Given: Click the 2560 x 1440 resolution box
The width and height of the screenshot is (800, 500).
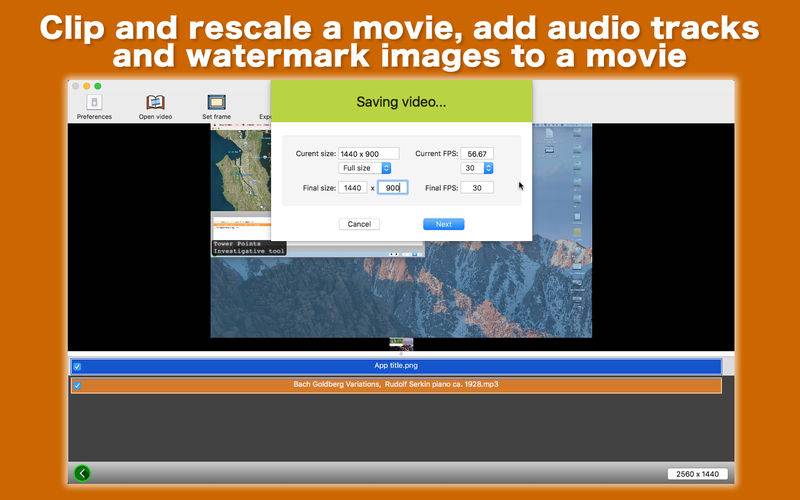Looking at the screenshot, I should click(x=697, y=474).
